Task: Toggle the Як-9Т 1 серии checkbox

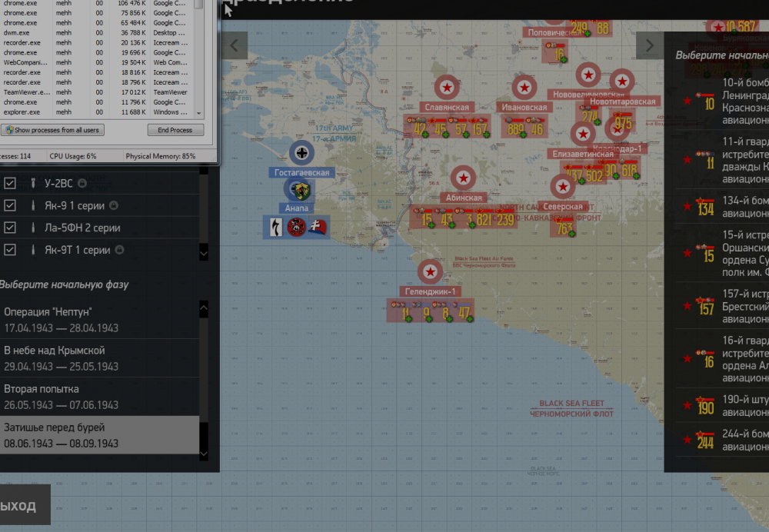Action: point(10,250)
